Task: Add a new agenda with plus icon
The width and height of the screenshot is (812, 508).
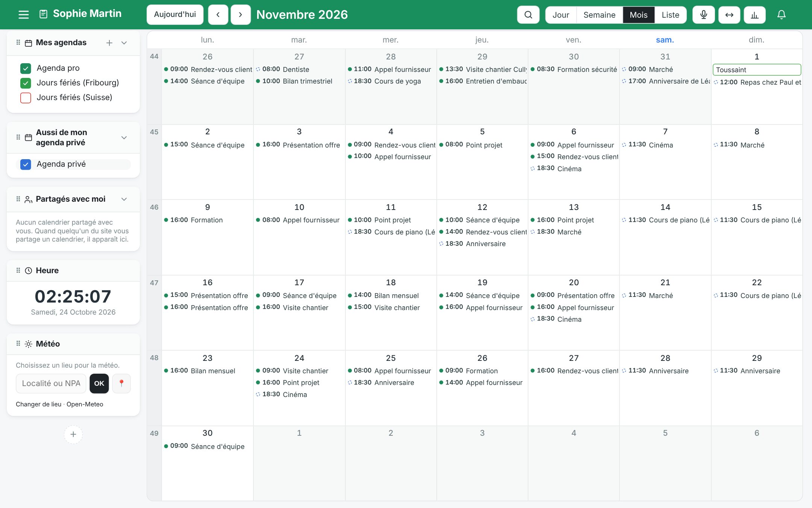Action: tap(109, 43)
